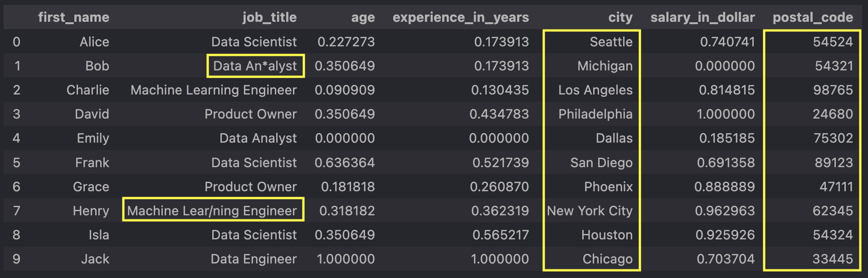Click the job_title column header
Viewport: 868px width, 278px height.
tap(269, 17)
